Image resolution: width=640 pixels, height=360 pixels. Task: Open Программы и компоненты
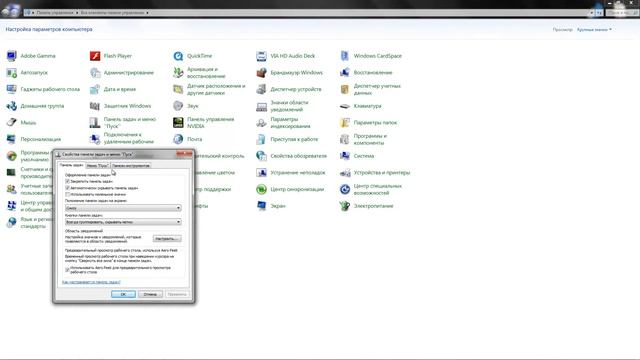click(364, 140)
